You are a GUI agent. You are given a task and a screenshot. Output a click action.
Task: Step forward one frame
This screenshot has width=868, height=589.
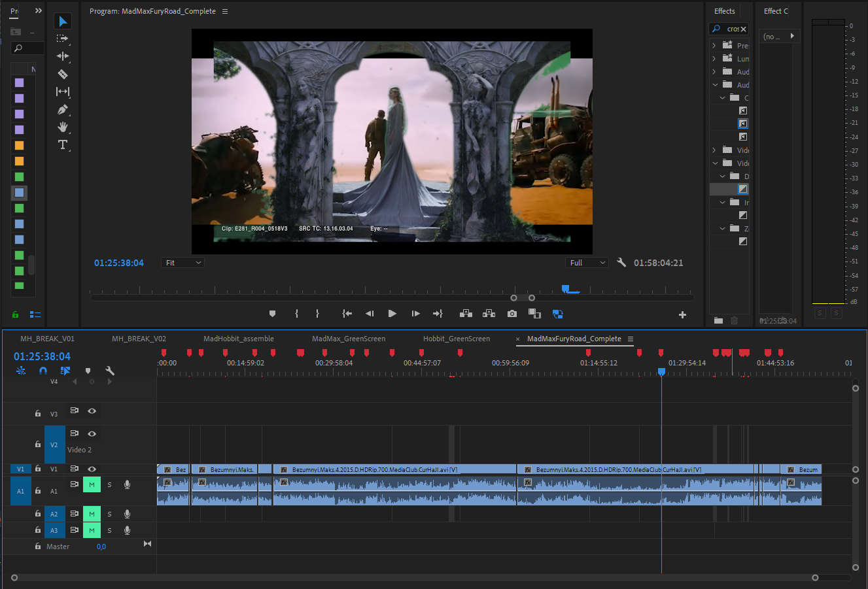click(415, 314)
